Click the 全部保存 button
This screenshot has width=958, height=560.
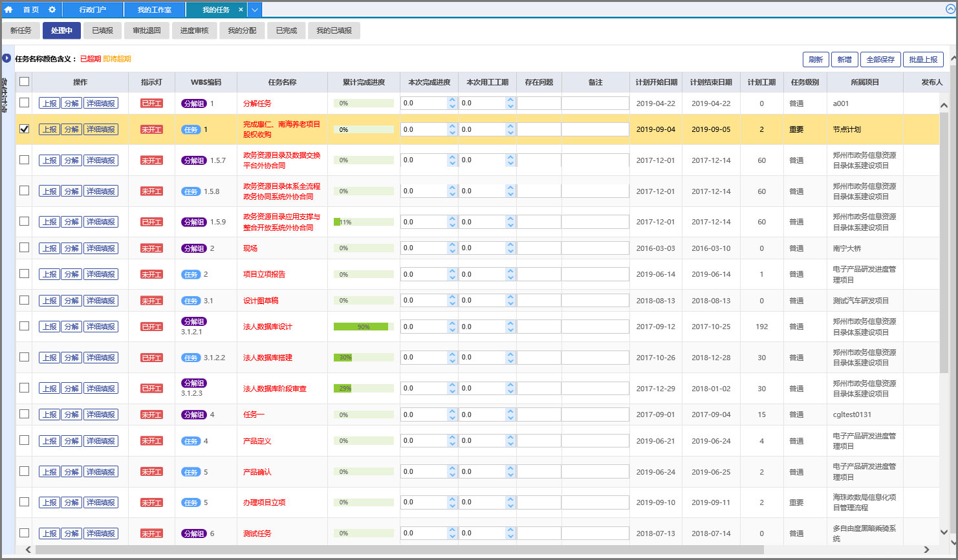point(880,59)
